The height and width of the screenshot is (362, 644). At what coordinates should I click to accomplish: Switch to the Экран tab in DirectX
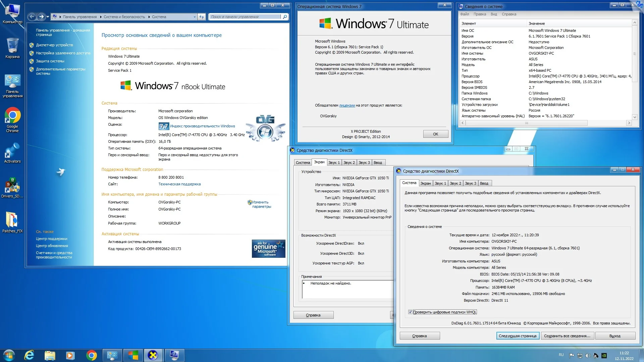click(425, 183)
